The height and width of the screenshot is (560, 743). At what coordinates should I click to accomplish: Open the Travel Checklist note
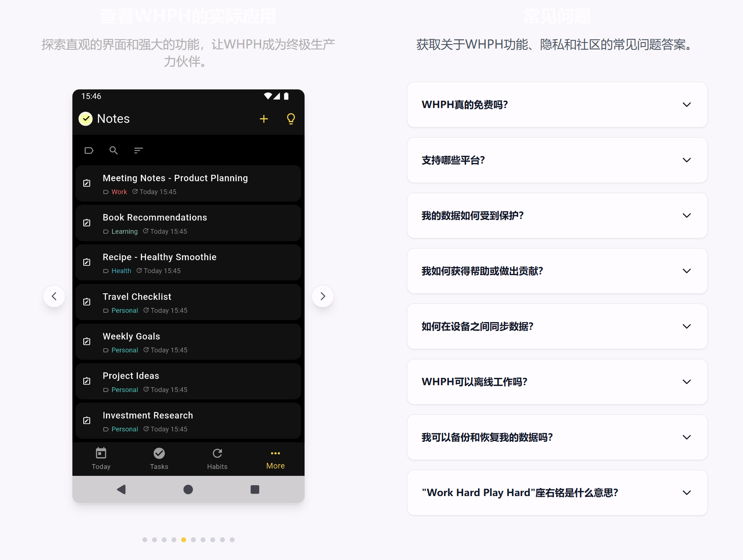188,302
